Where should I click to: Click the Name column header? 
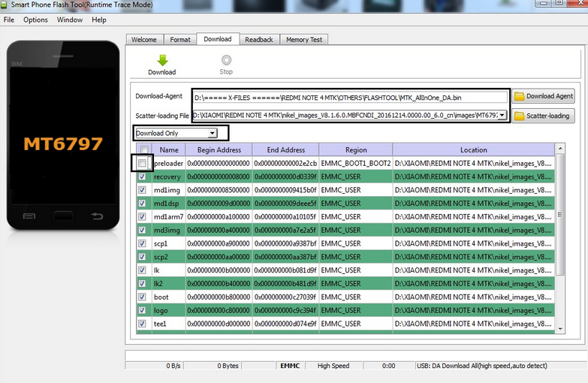pyautogui.click(x=169, y=149)
